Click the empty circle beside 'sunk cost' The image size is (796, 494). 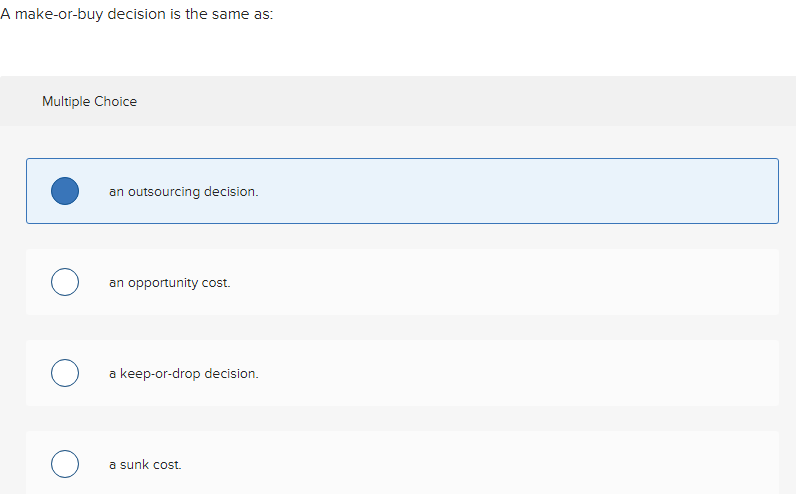(65, 464)
